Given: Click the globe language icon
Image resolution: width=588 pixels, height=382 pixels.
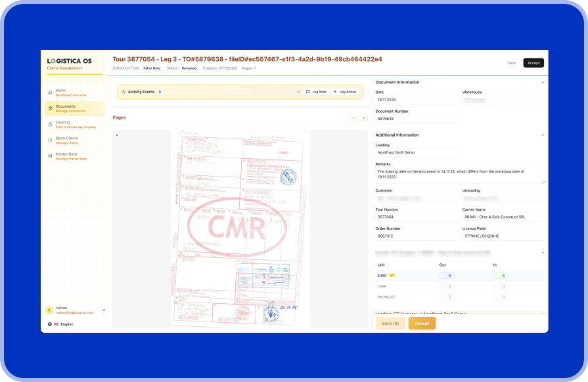Looking at the screenshot, I should [49, 324].
